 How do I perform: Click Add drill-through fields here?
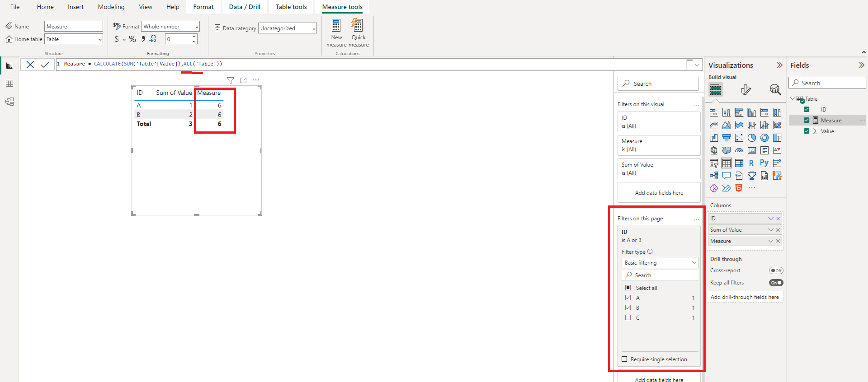pyautogui.click(x=745, y=297)
